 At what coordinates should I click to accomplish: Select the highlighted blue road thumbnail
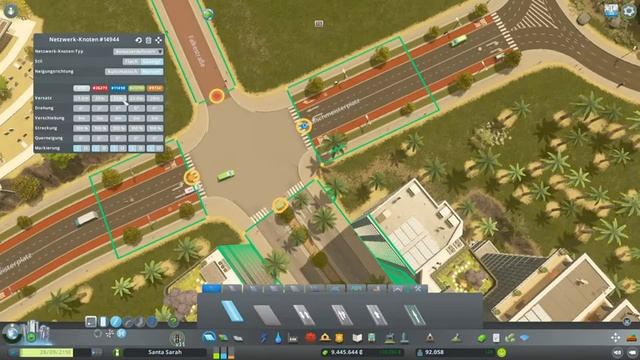pos(232,311)
